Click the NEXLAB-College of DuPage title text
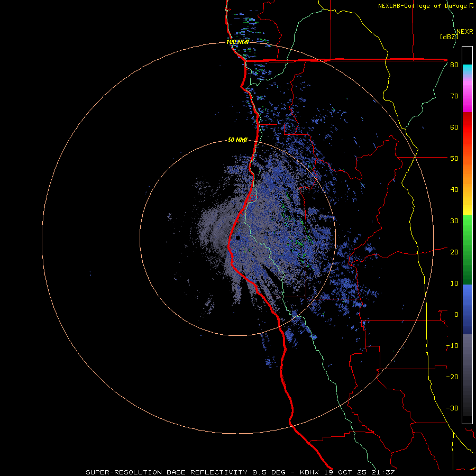The width and height of the screenshot is (476, 476). tap(423, 6)
